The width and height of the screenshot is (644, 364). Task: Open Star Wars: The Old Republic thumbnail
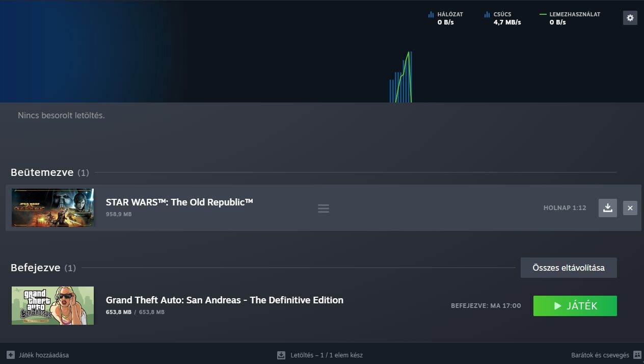tap(53, 207)
